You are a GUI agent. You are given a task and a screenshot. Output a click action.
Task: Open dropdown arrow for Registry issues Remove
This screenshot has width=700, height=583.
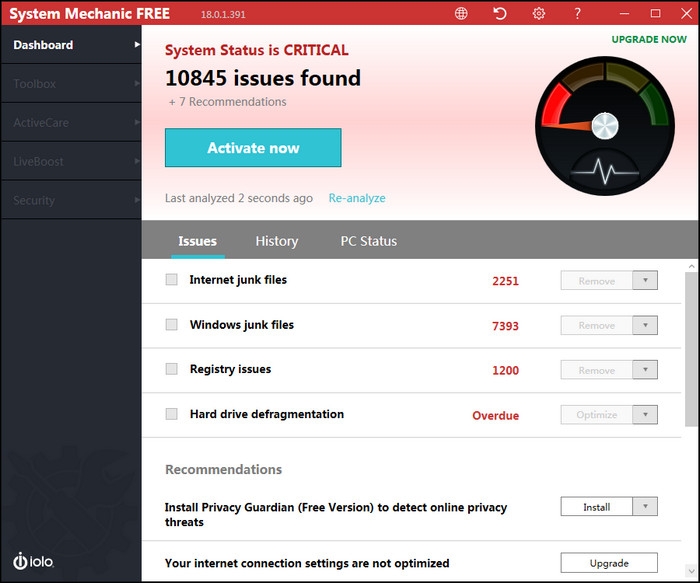(x=645, y=370)
